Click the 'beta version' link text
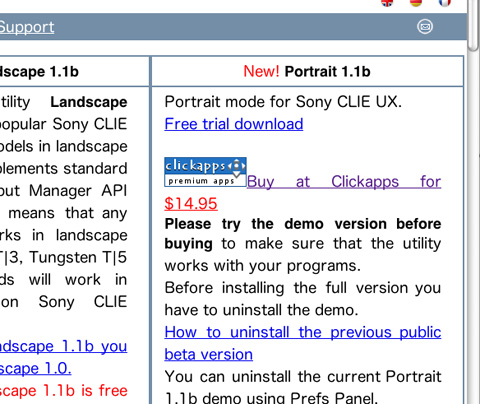 point(209,354)
